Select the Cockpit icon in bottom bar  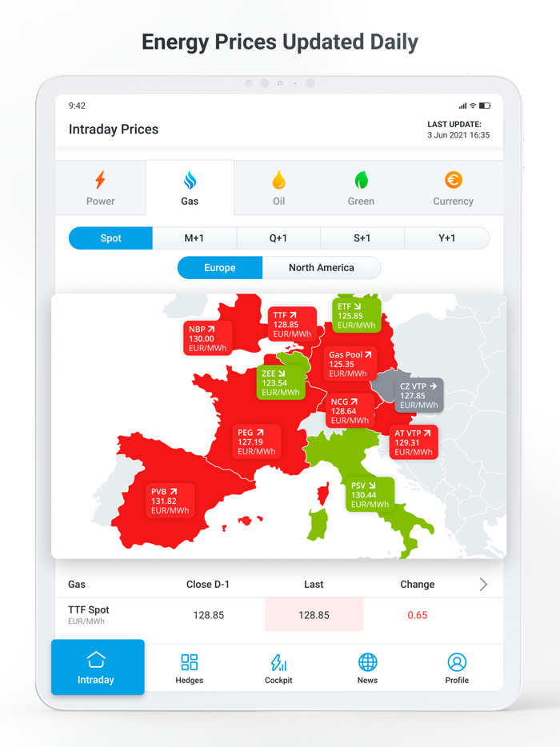[x=278, y=666]
